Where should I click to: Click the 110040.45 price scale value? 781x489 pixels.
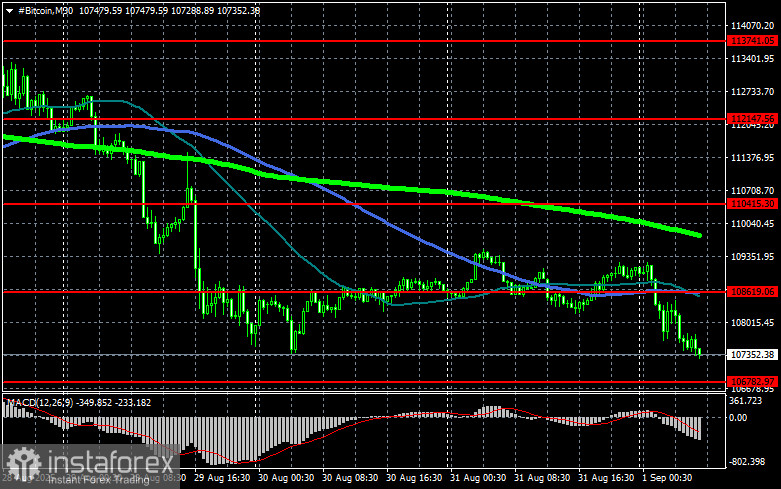pyautogui.click(x=752, y=224)
